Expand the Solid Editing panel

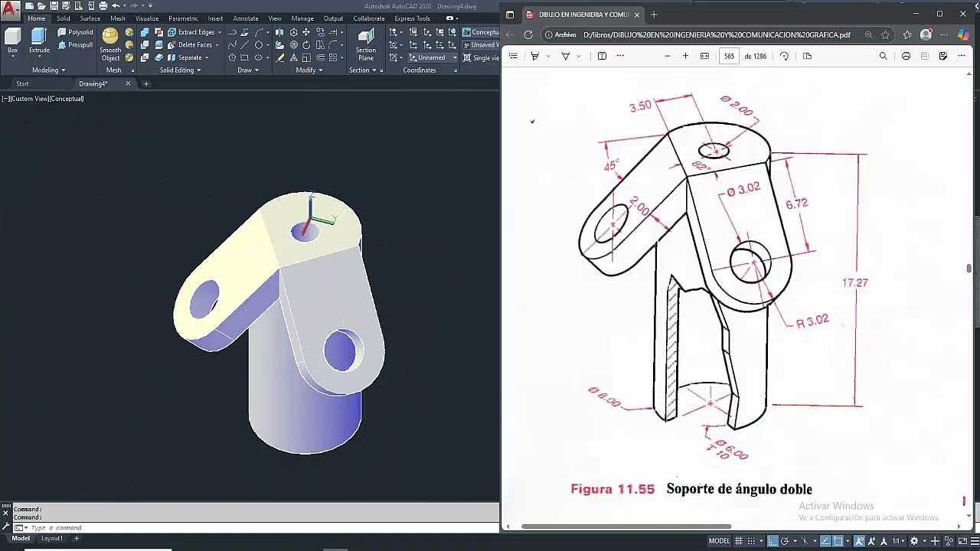click(180, 70)
